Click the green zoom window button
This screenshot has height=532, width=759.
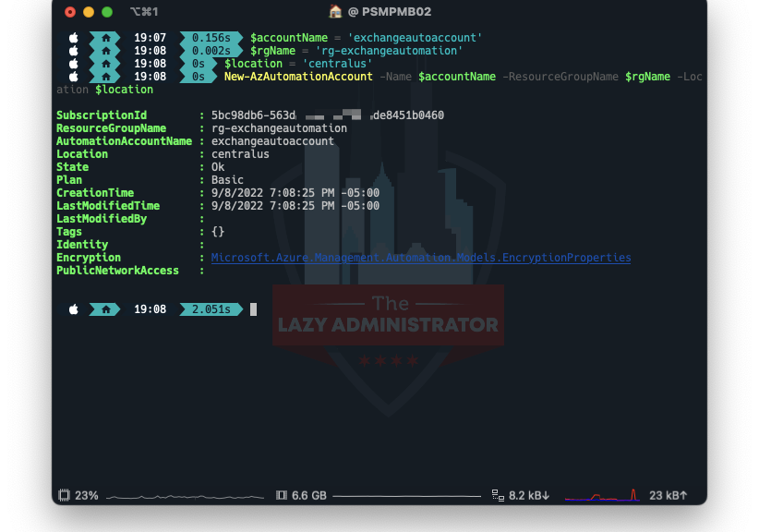107,12
